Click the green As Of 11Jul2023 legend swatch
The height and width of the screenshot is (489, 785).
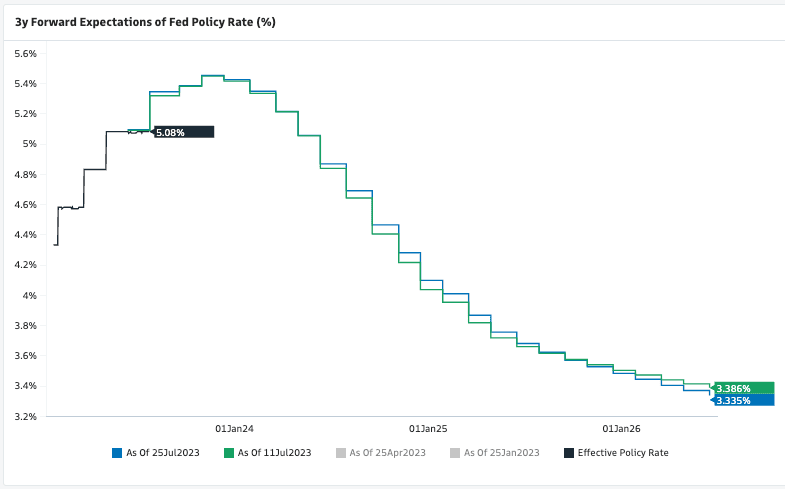[229, 453]
